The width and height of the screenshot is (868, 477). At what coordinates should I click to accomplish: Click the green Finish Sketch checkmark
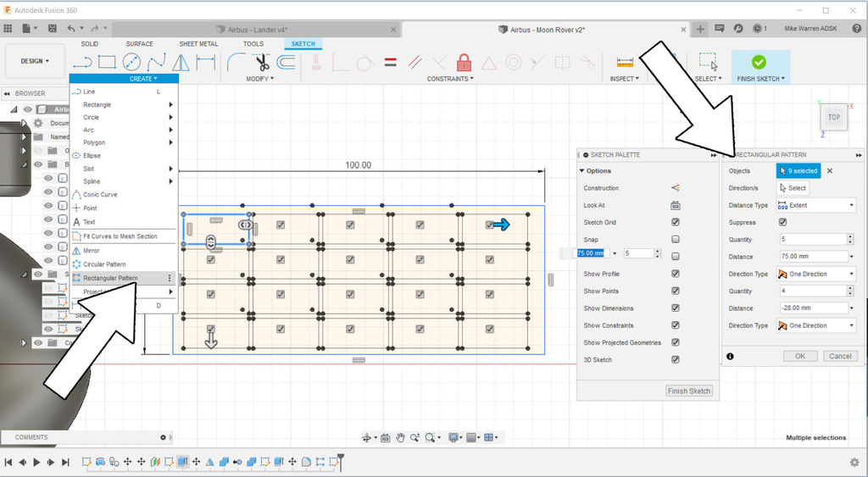coord(759,61)
